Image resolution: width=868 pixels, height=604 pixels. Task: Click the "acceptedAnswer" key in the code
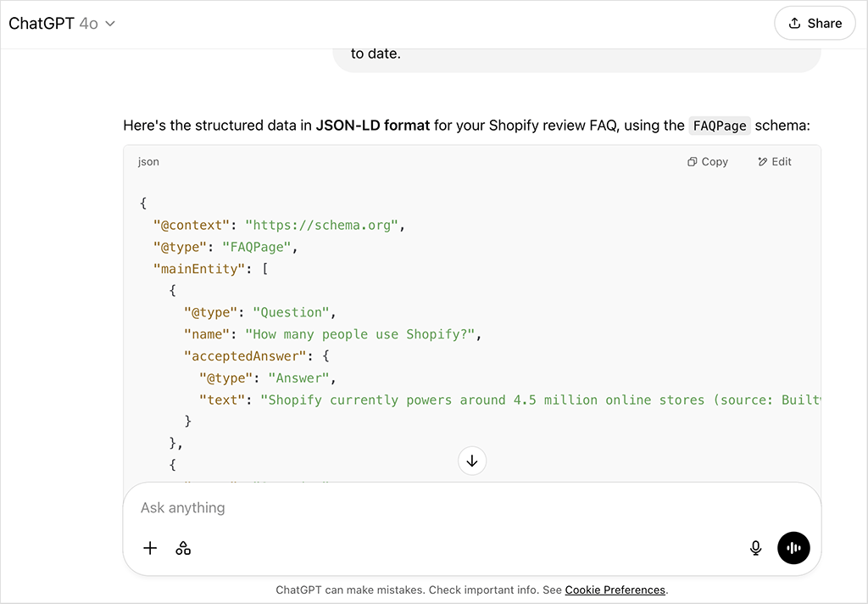[245, 355]
